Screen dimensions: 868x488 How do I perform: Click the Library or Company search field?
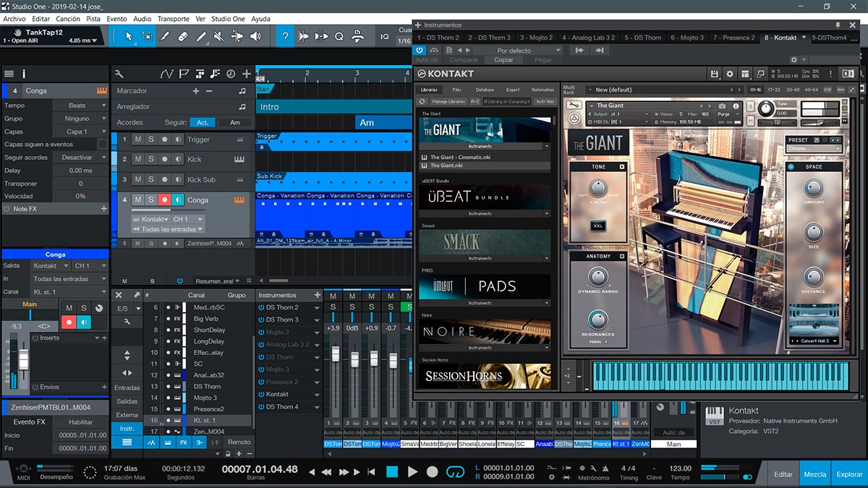(x=508, y=102)
